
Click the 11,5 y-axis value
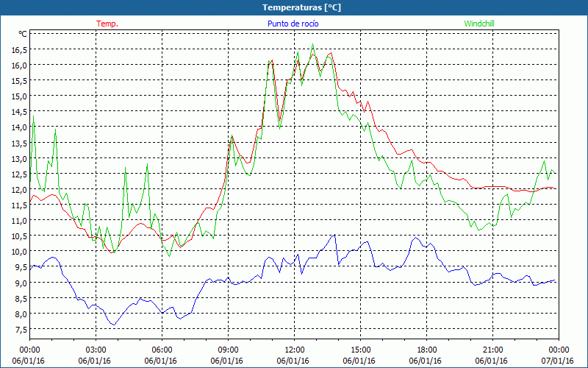(20, 205)
